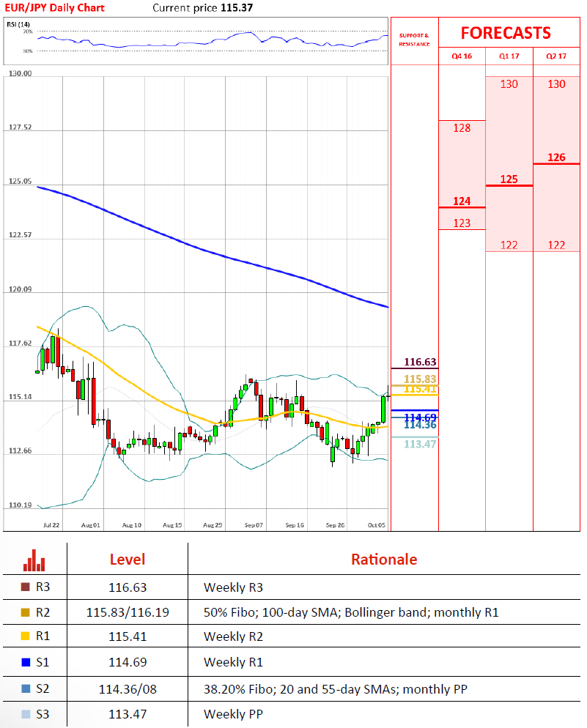Click the Support & Resistance column header

click(x=414, y=40)
